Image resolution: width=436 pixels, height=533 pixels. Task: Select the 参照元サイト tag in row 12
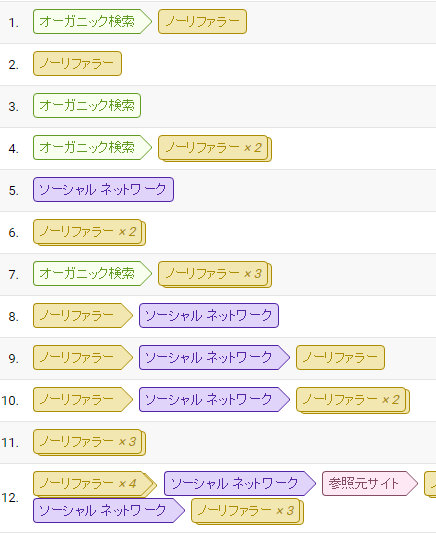point(370,483)
